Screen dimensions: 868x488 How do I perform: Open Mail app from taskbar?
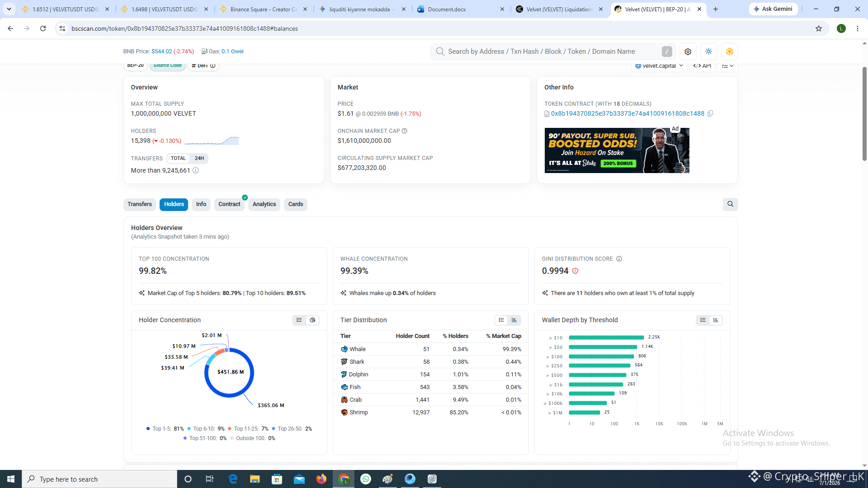pos(299,479)
